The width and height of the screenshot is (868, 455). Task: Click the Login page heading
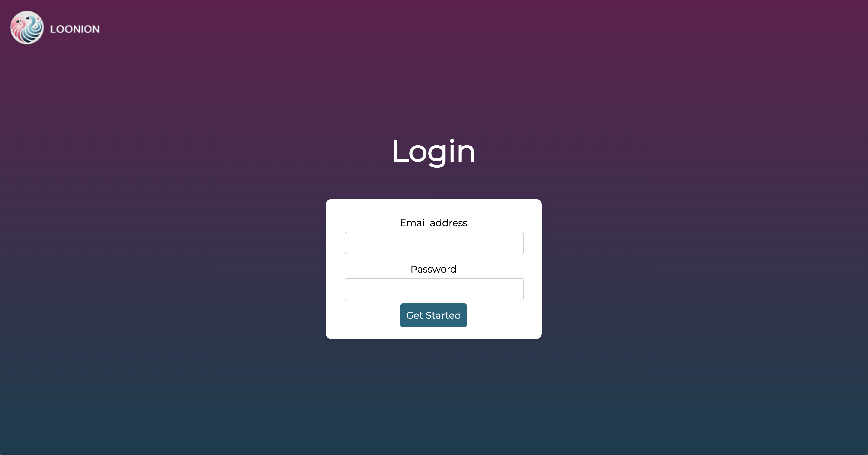click(x=433, y=152)
